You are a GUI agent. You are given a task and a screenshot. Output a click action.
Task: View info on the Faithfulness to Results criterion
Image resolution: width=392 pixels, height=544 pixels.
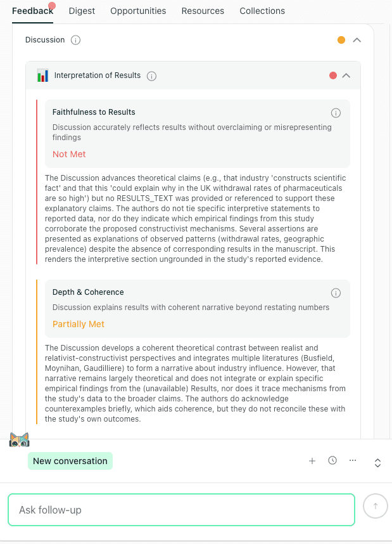[336, 113]
